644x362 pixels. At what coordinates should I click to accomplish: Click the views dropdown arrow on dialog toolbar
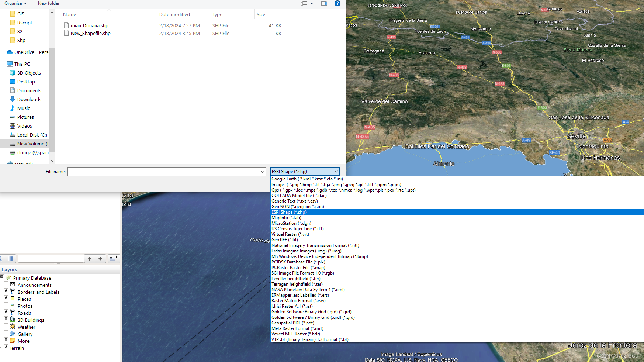[311, 3]
